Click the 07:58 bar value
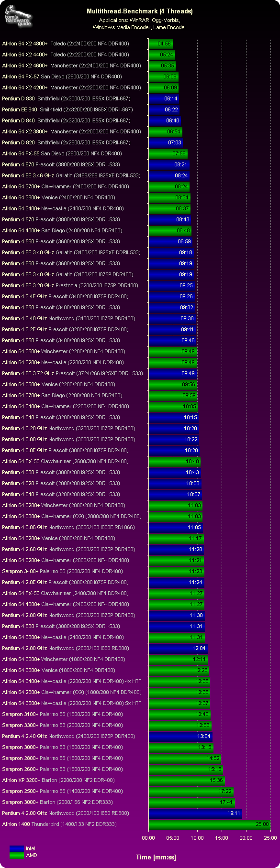Image resolution: width=280 pixels, height=868 pixels. 179,153
